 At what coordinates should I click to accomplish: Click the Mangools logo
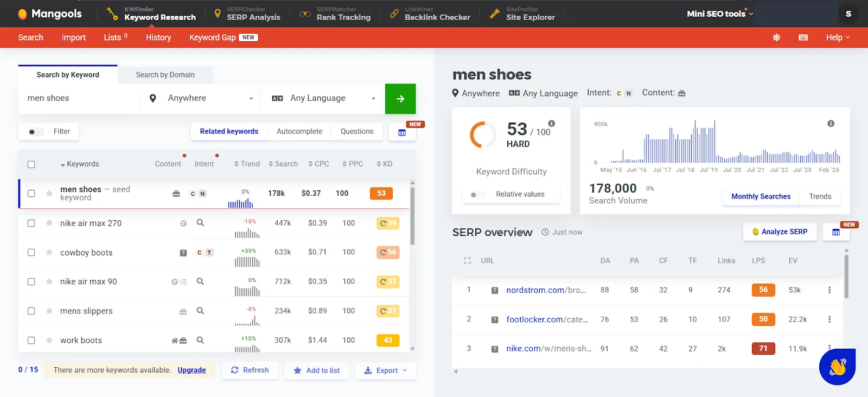(50, 14)
